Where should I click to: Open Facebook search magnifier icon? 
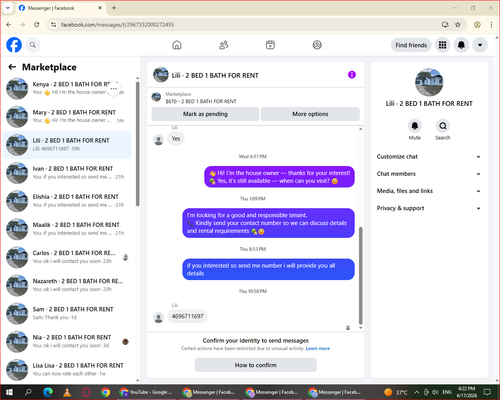[x=33, y=45]
